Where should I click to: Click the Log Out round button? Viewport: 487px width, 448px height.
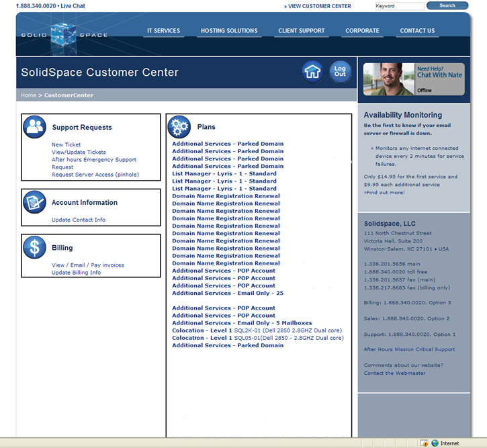(340, 72)
